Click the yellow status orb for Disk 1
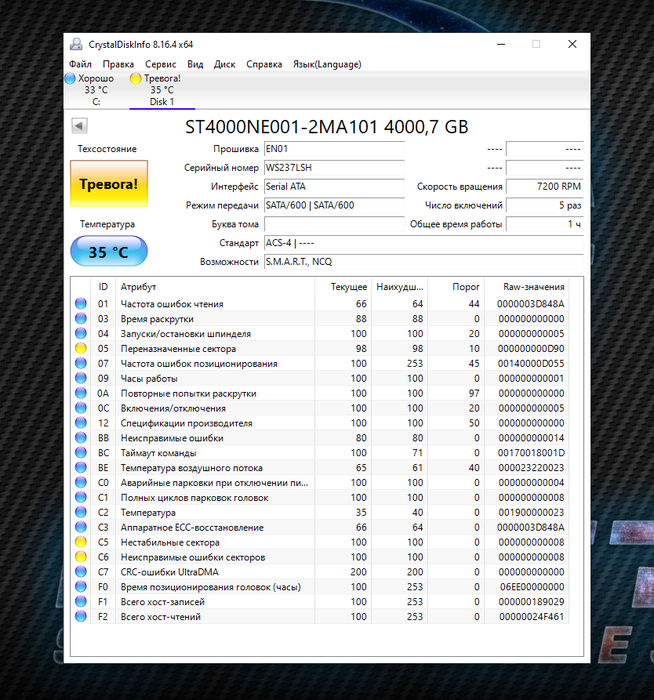This screenshot has height=700, width=654. [136, 78]
